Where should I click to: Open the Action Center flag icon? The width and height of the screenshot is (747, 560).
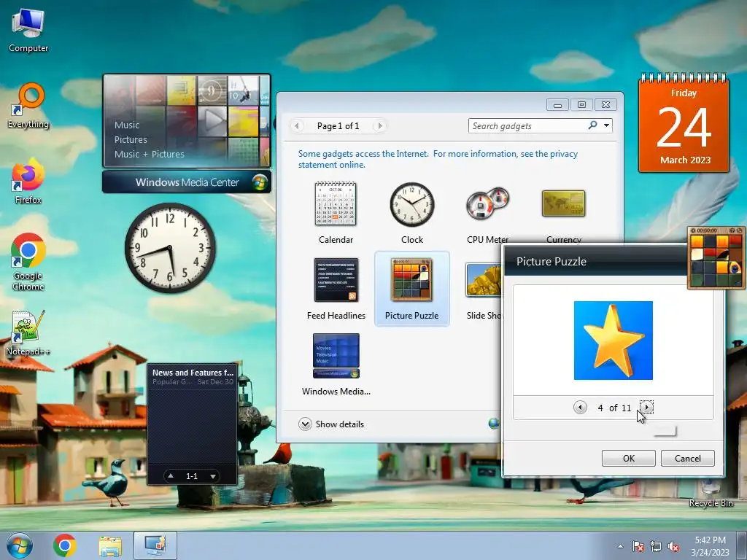pos(638,546)
